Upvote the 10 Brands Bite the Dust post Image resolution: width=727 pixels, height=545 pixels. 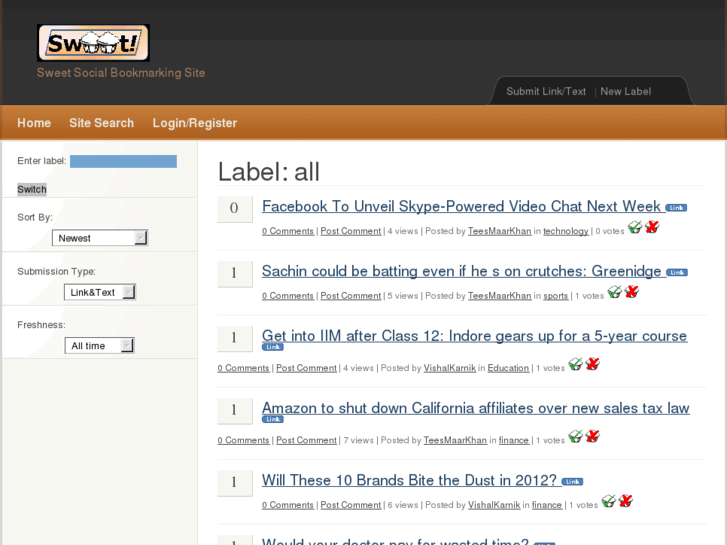click(x=609, y=501)
